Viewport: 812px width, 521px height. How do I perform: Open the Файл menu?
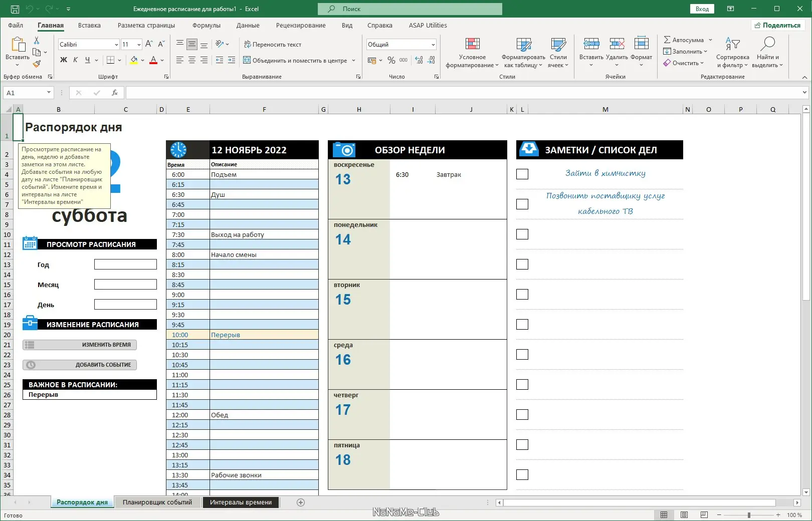pyautogui.click(x=16, y=26)
